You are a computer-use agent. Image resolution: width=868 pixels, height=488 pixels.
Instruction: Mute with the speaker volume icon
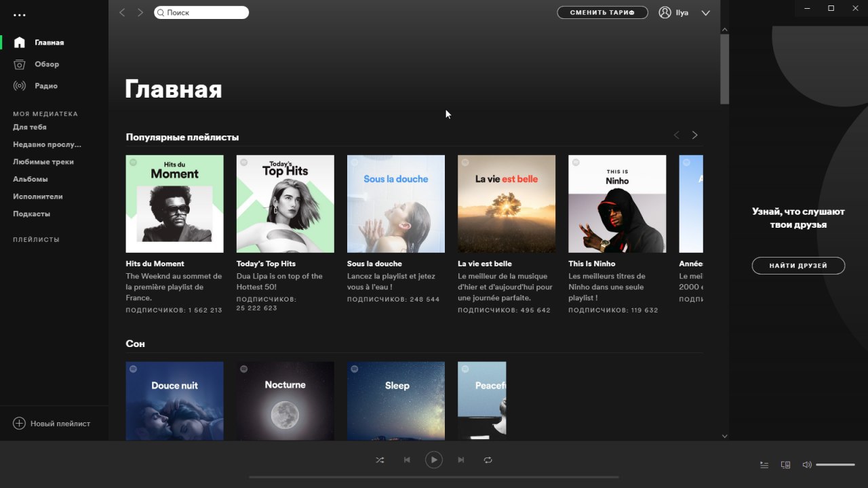click(x=807, y=465)
